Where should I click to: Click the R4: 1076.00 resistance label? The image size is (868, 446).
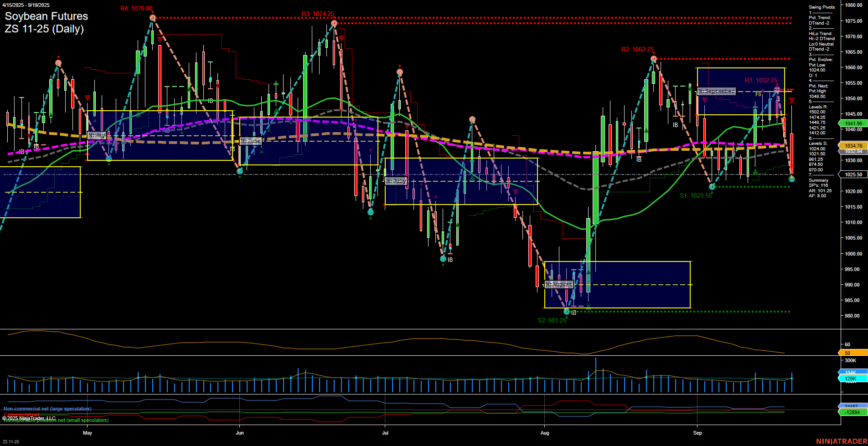[136, 8]
